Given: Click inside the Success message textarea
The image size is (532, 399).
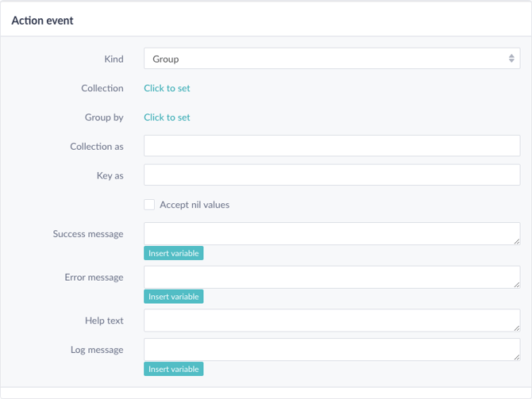Looking at the screenshot, I should [x=332, y=233].
